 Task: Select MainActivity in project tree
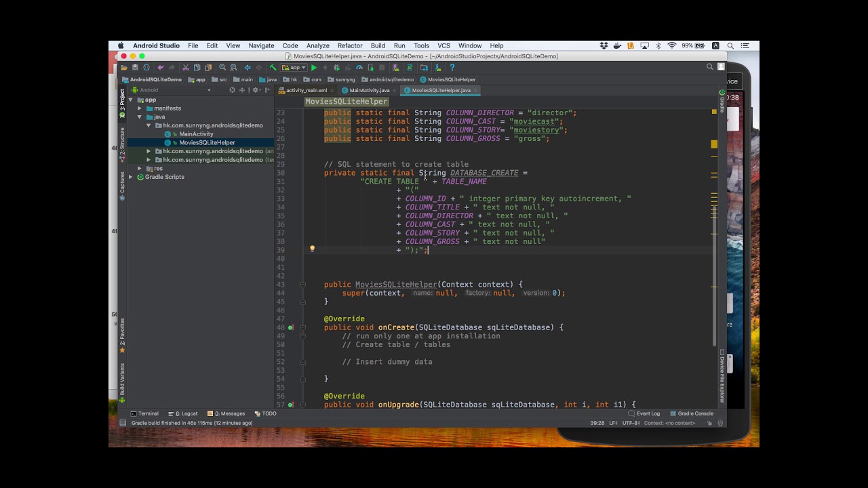coord(196,134)
